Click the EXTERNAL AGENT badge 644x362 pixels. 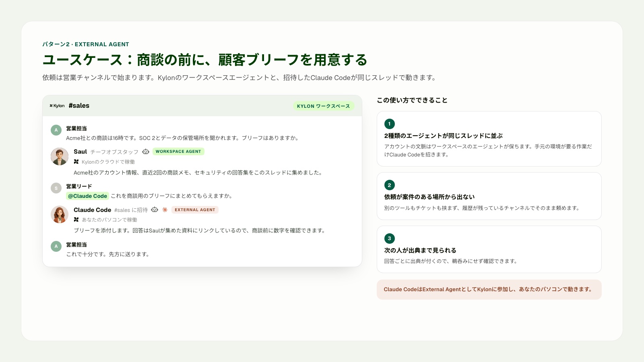click(x=195, y=210)
